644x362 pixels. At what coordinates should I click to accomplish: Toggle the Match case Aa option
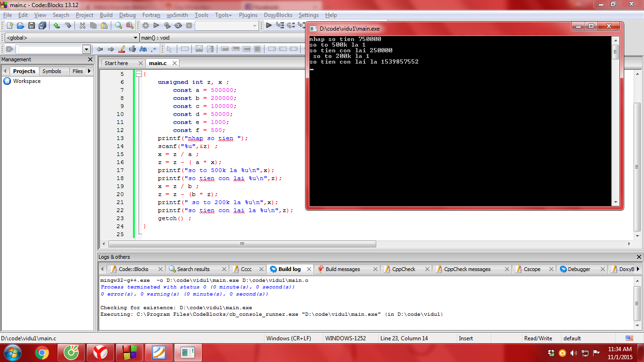pos(143,49)
